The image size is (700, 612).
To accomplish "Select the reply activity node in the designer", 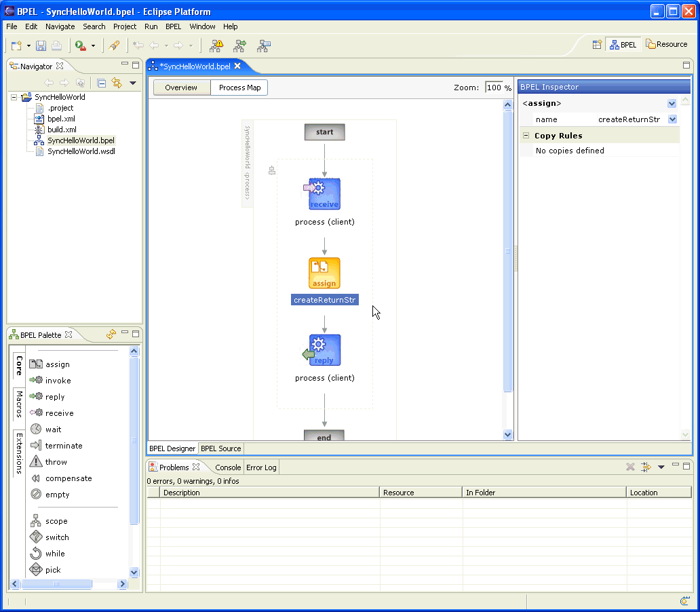I will (324, 350).
